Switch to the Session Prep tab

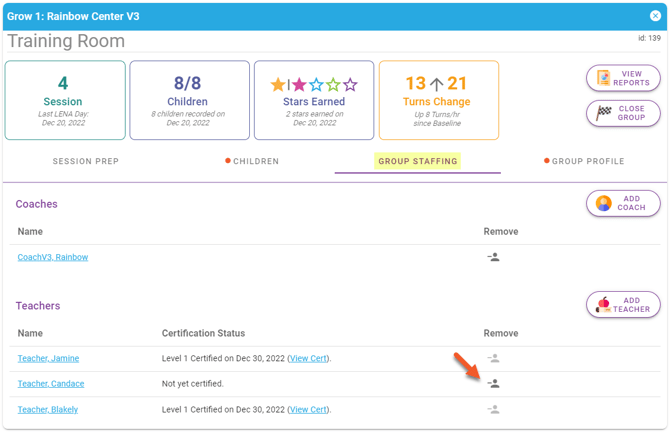point(86,161)
